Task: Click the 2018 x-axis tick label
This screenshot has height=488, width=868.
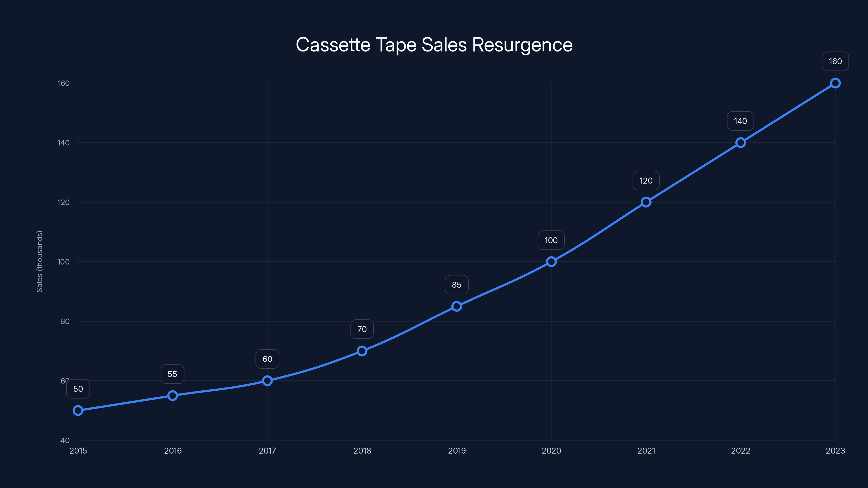Action: 362,451
